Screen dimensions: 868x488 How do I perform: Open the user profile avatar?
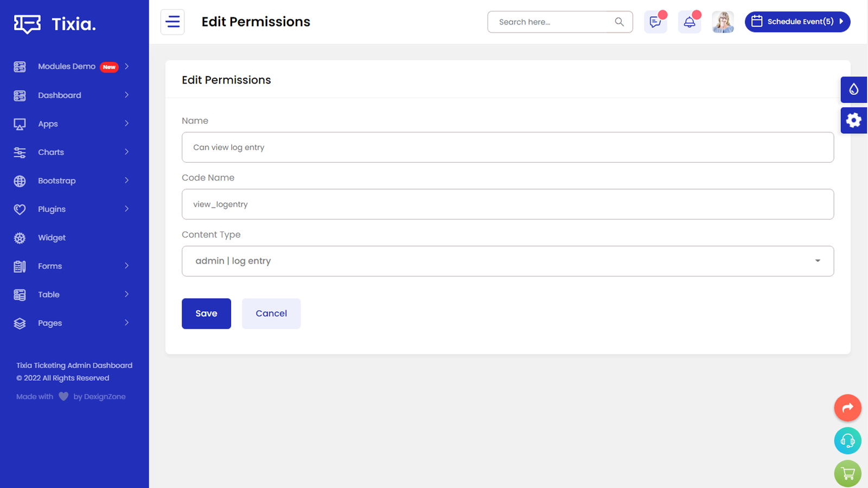point(723,22)
